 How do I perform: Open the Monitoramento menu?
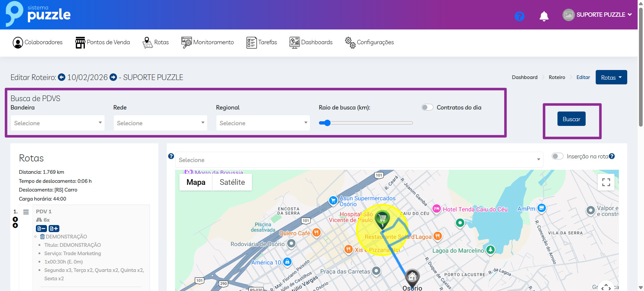[208, 43]
